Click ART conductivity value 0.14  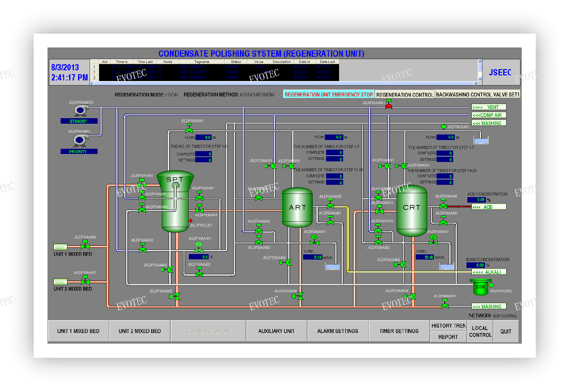(313, 257)
